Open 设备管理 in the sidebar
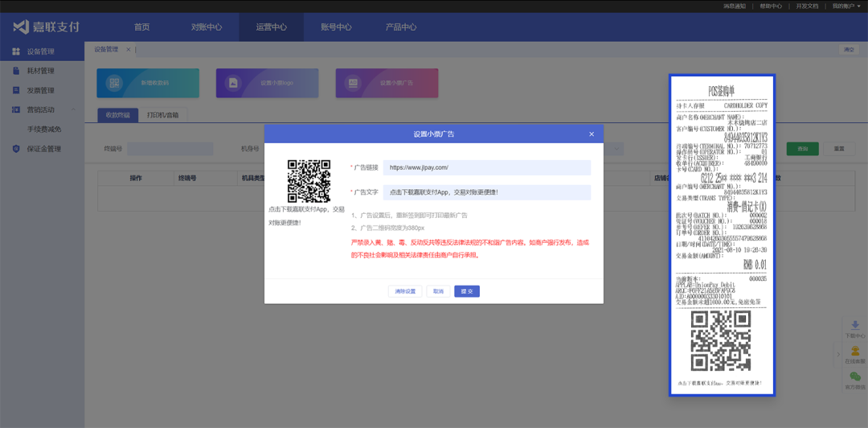Image resolution: width=868 pixels, height=428 pixels. (x=42, y=51)
